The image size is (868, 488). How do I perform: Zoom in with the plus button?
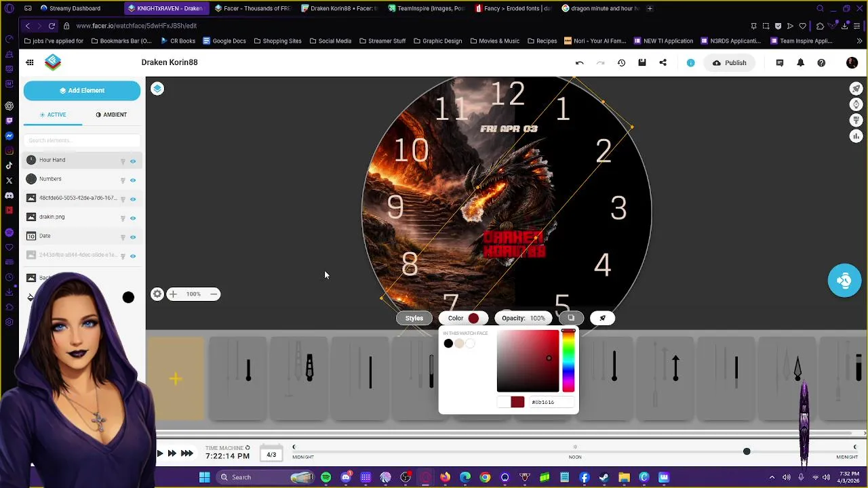click(173, 294)
